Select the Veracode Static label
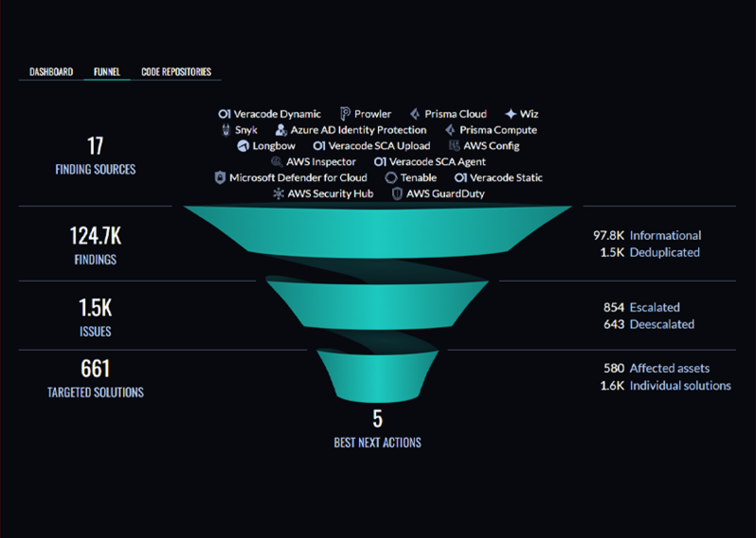Viewport: 756px width, 538px height. pos(506,177)
